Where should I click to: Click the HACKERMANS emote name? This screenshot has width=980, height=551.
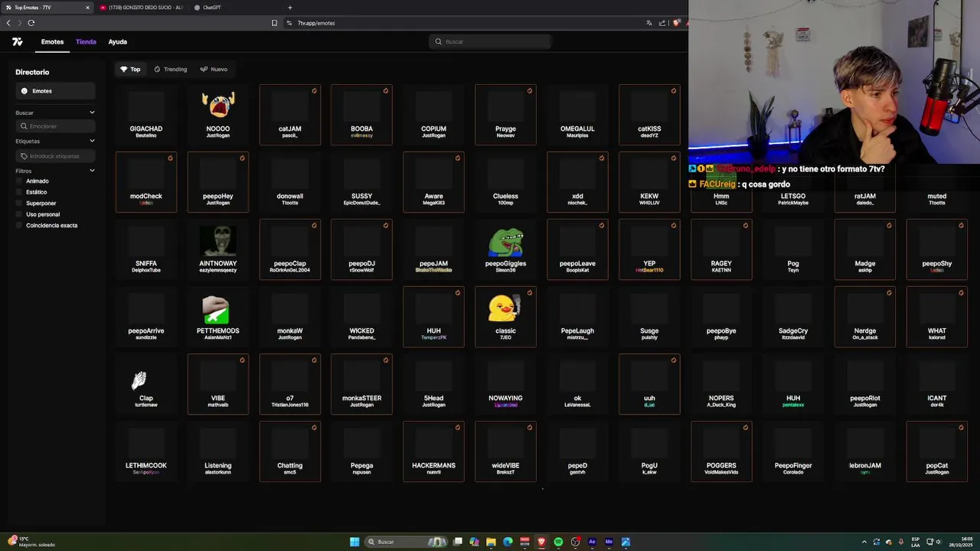pyautogui.click(x=433, y=465)
